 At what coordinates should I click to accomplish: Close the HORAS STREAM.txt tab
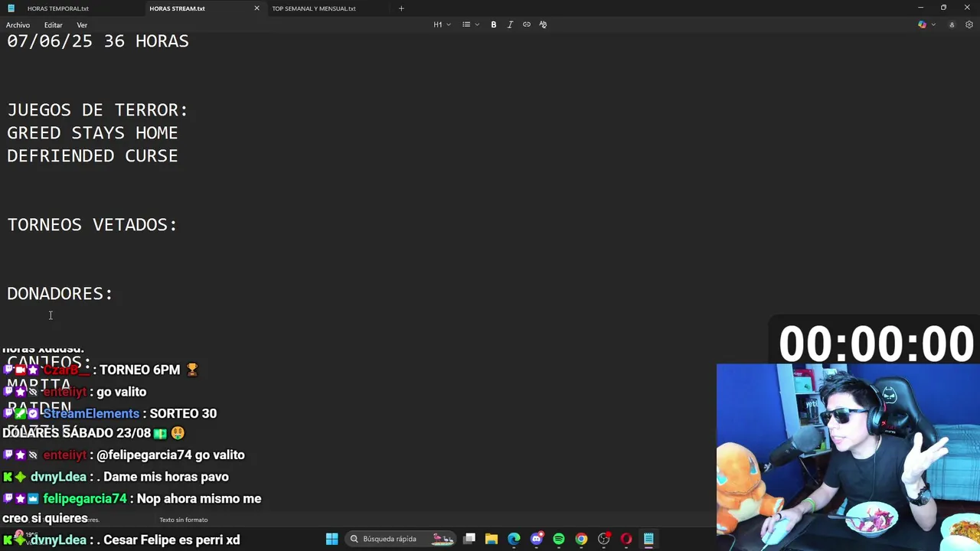[256, 8]
